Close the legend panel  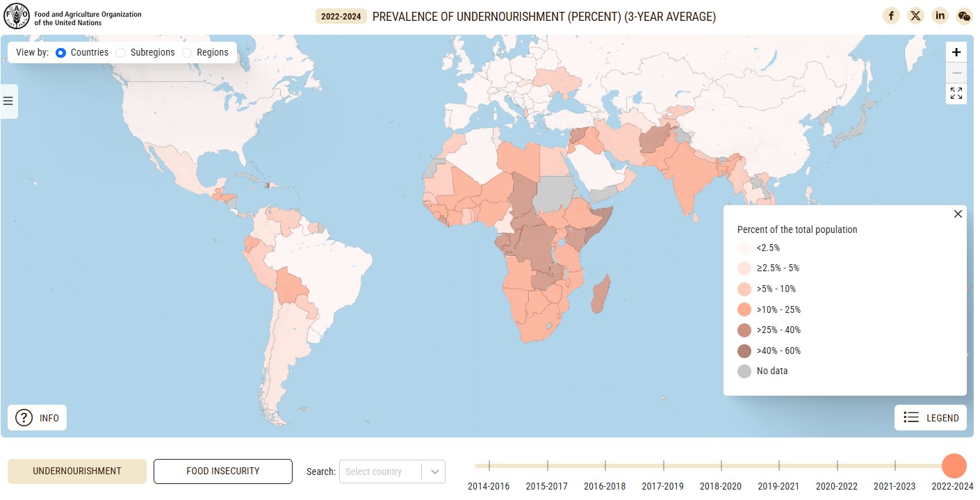click(958, 213)
